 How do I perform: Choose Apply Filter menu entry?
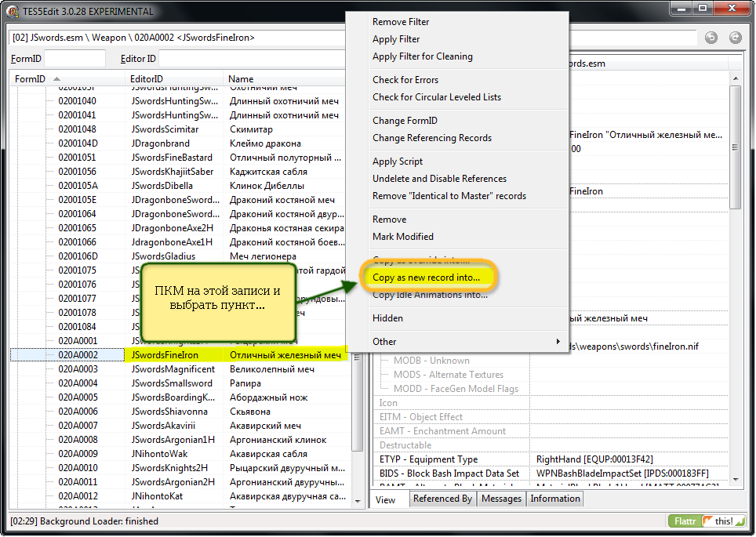point(396,39)
